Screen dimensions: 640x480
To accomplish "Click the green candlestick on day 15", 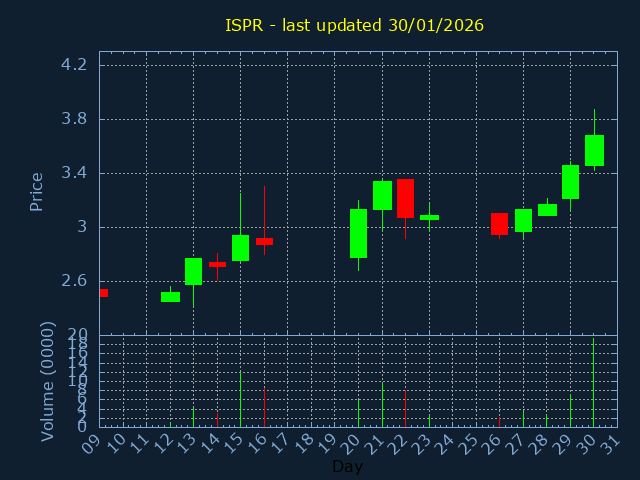I will (x=240, y=248).
